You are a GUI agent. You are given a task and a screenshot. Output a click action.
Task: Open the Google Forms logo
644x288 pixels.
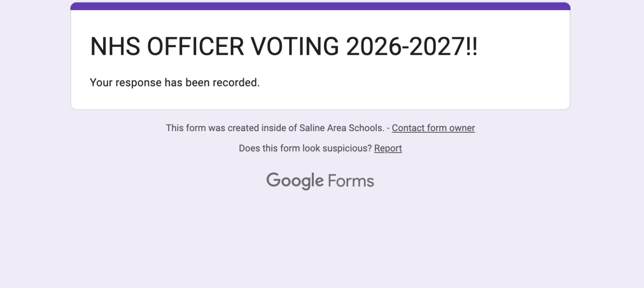coord(320,181)
